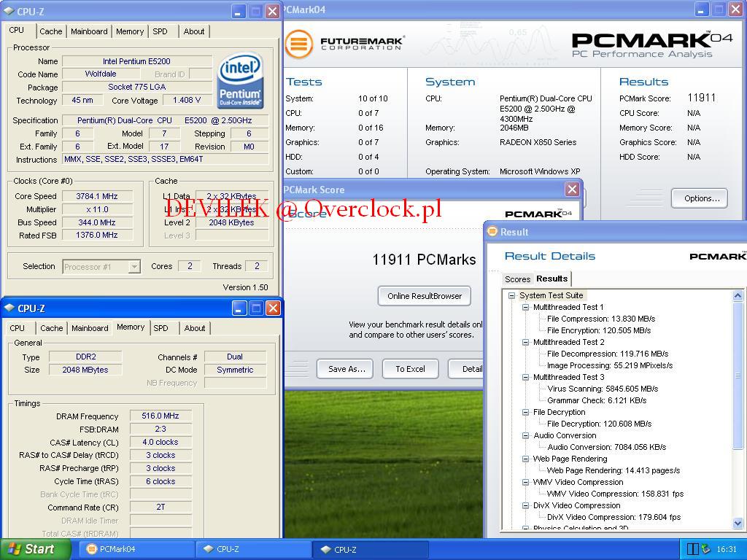The height and width of the screenshot is (560, 747).
Task: Click the CPU-Z title icon in the Memory-tab window
Action: (9, 308)
